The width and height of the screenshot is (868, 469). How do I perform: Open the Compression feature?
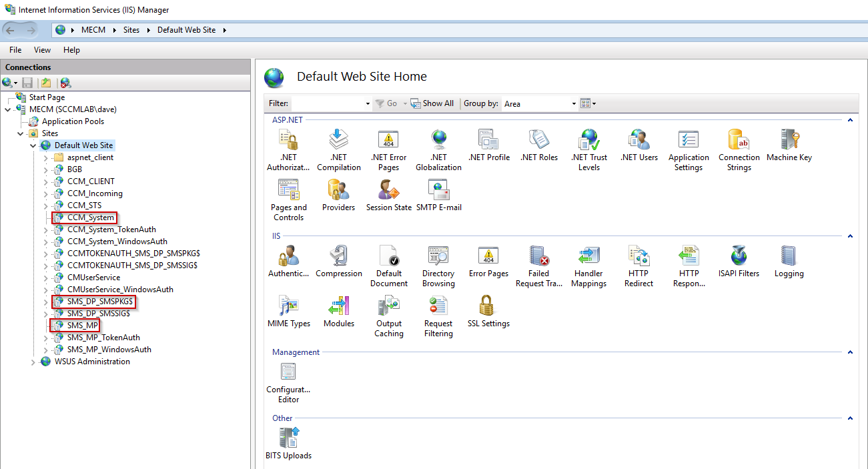(x=339, y=262)
